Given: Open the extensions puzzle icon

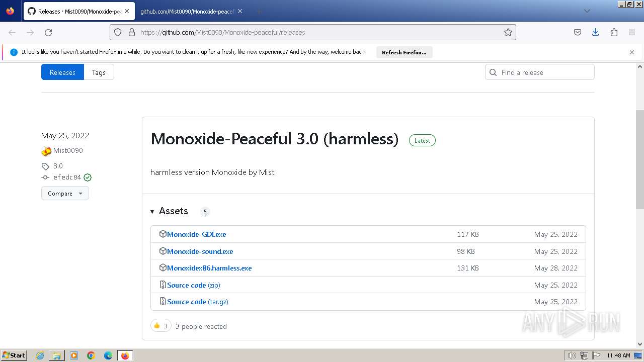Looking at the screenshot, I should pyautogui.click(x=614, y=32).
